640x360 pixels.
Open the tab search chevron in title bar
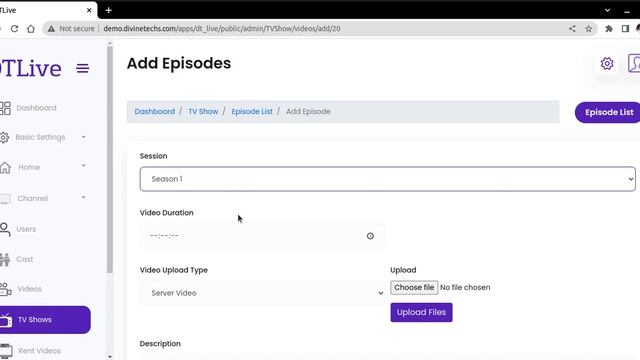click(607, 11)
